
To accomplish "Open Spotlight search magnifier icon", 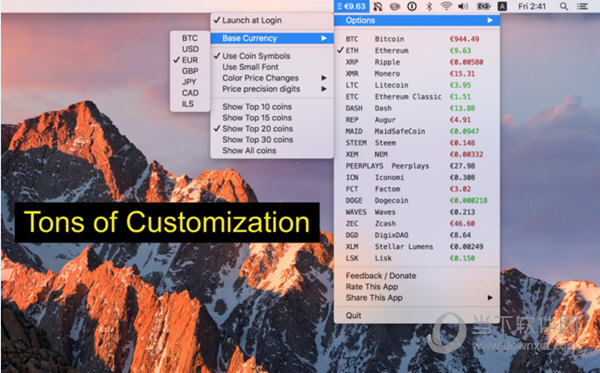I will (x=564, y=6).
